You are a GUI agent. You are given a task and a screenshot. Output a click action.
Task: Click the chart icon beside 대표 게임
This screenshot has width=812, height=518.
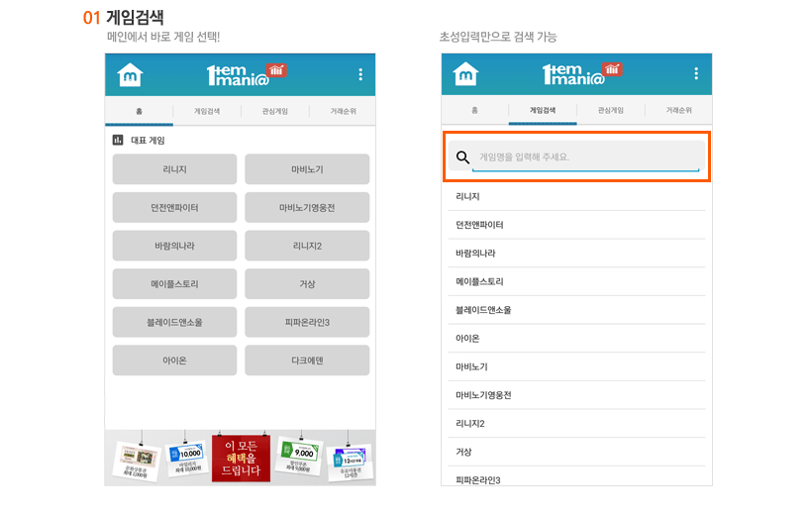[x=118, y=141]
